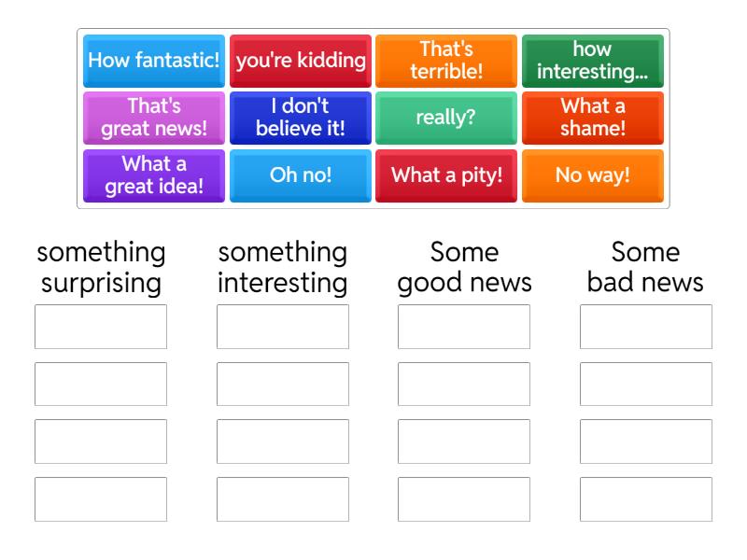Click the 'How fantastic!' tile
Viewport: 747px width, 560px height.
coord(154,61)
